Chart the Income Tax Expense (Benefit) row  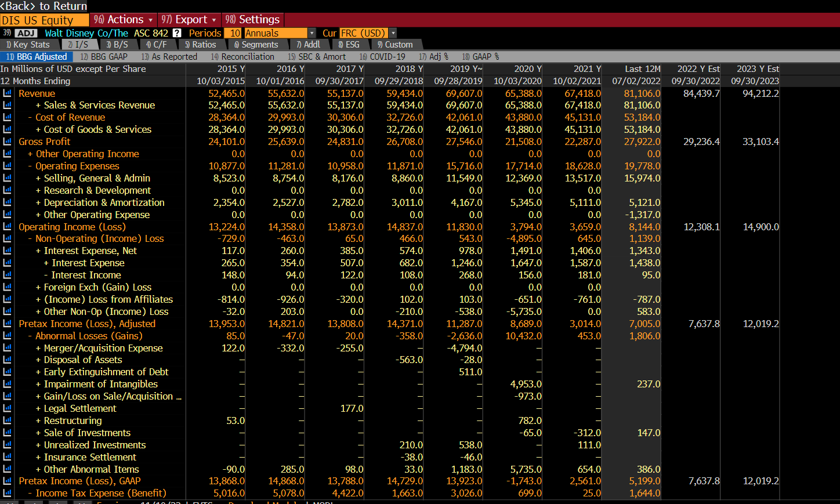point(7,493)
